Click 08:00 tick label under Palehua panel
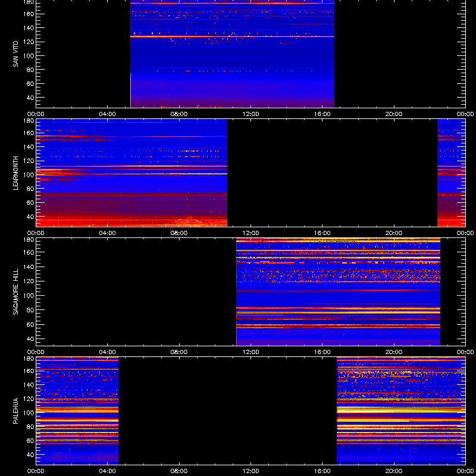This screenshot has height=476, width=476. pos(179,471)
